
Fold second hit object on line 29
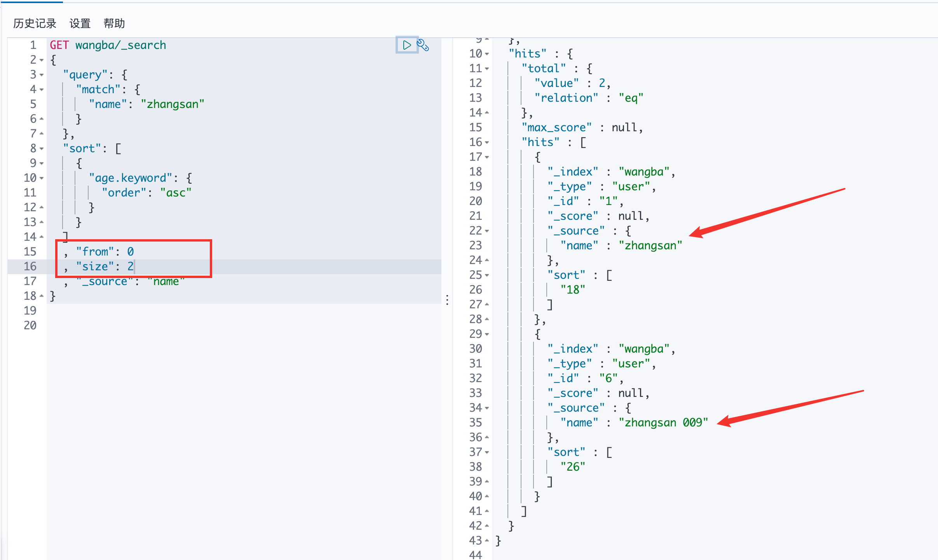tap(487, 334)
